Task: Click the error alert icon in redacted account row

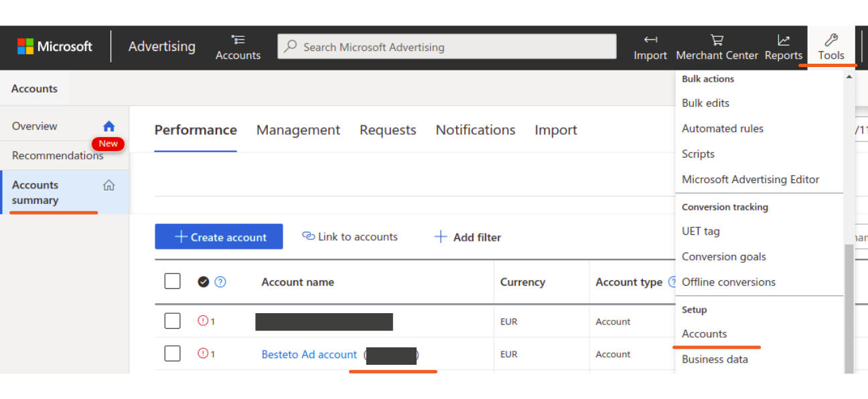Action: point(203,321)
